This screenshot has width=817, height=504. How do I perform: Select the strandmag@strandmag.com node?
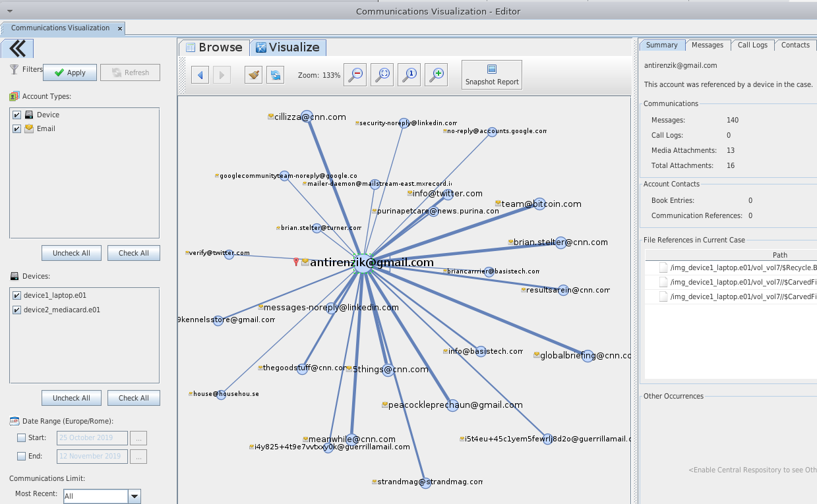point(425,482)
